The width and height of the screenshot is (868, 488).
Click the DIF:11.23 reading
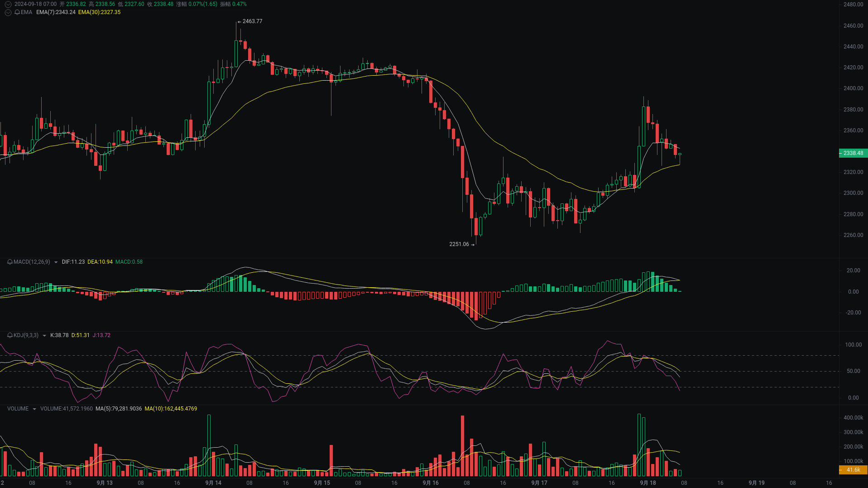(73, 262)
